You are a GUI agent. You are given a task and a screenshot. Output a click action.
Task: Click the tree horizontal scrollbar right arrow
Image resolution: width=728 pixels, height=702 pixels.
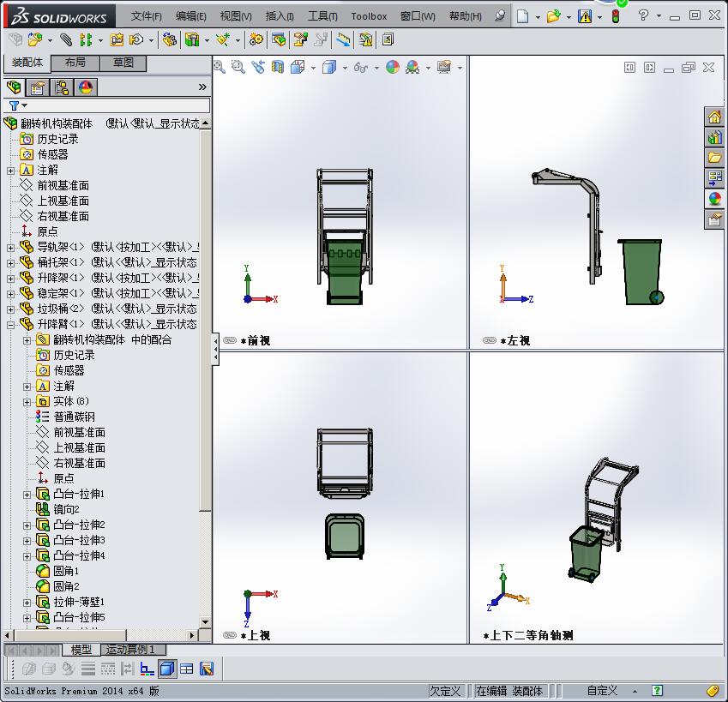click(x=192, y=635)
